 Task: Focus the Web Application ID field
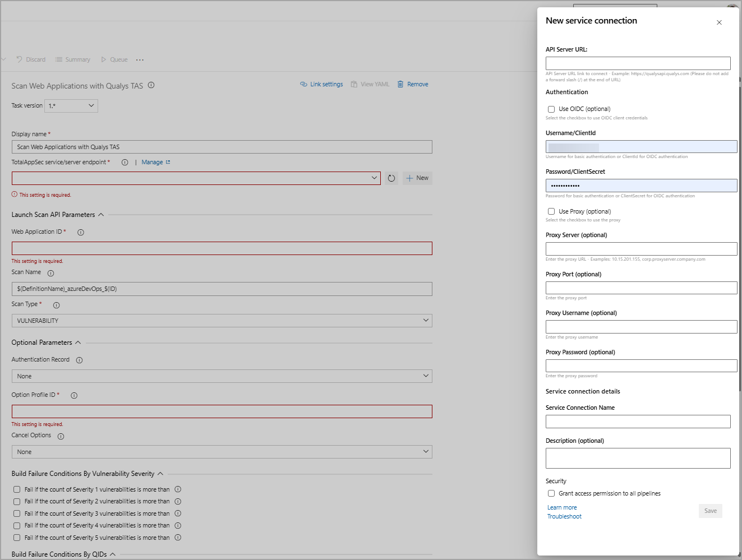[222, 248]
